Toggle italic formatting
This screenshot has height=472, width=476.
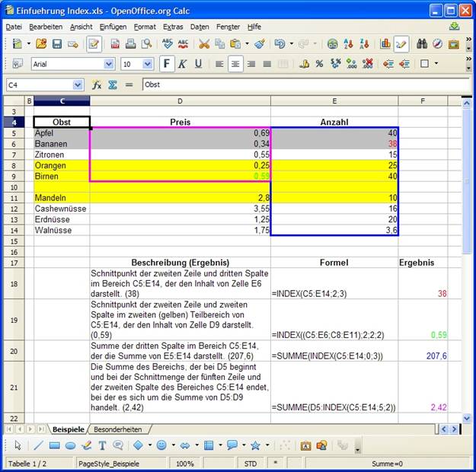[183, 64]
